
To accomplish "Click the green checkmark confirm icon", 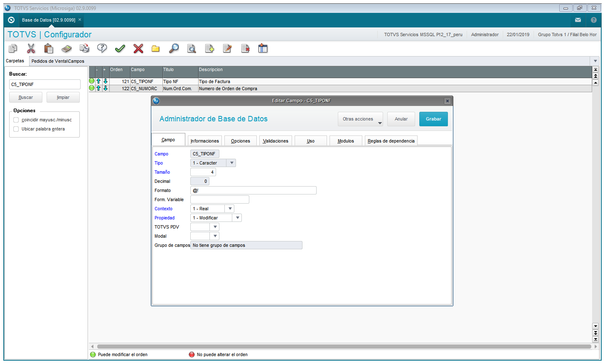I will [x=120, y=49].
